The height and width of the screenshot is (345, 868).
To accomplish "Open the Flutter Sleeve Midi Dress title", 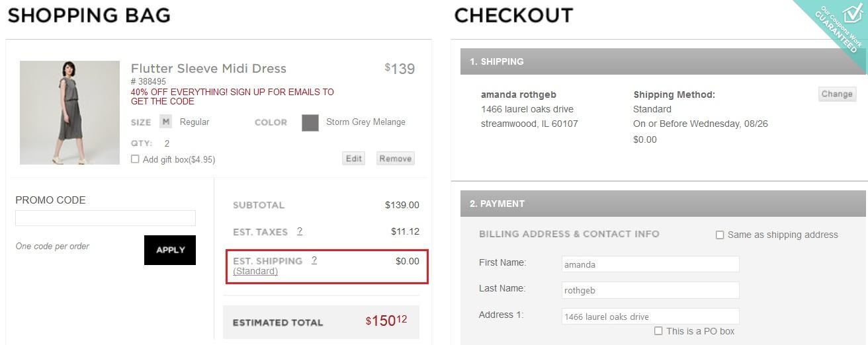I will (x=208, y=68).
